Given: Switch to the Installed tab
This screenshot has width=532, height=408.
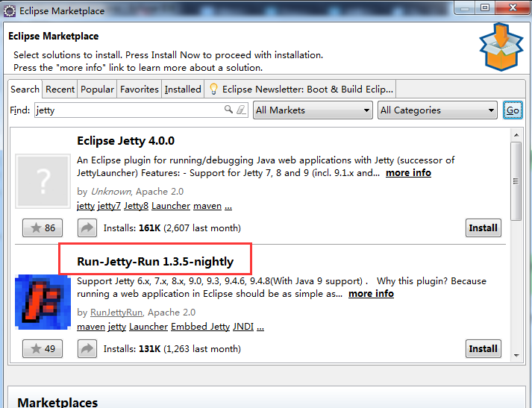Looking at the screenshot, I should (183, 90).
